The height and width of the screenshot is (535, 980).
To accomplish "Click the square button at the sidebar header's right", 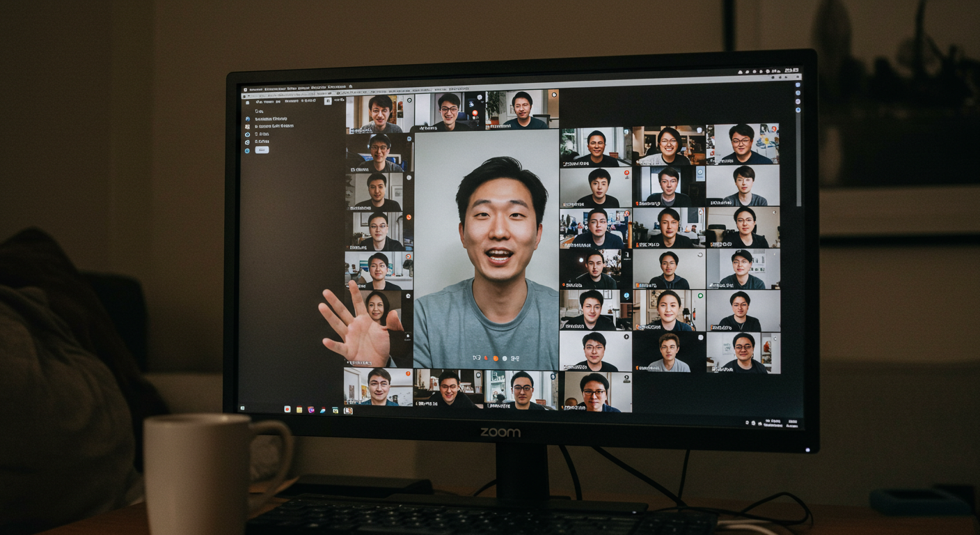I will pos(328,101).
